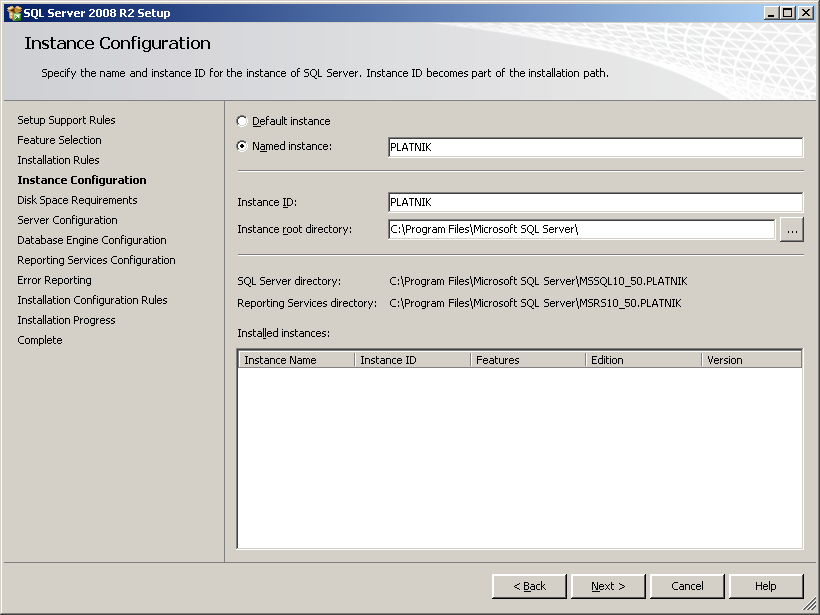Select Instance Configuration step in sidebar
This screenshot has width=820, height=615.
(82, 180)
